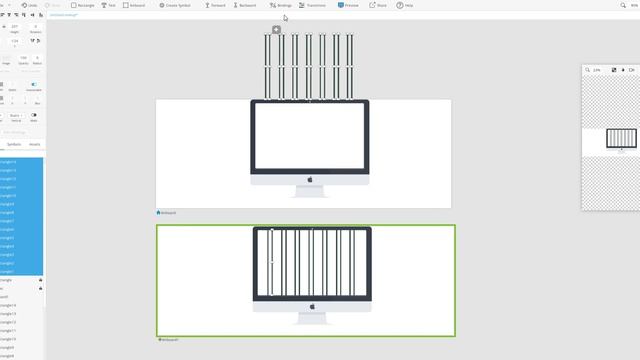Screen dimensions: 640x360
Task: Open the scale mode dropdown beside Mask
Action: [16, 116]
